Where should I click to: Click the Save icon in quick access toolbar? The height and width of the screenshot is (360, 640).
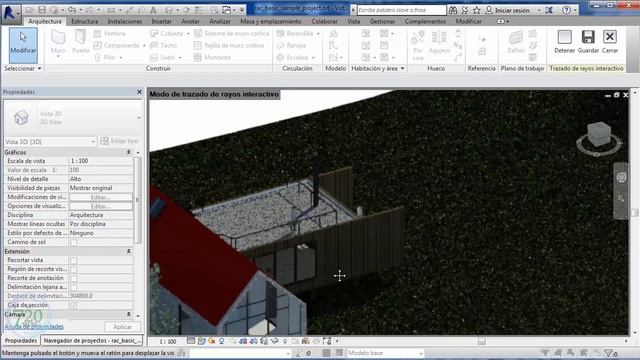42,10
